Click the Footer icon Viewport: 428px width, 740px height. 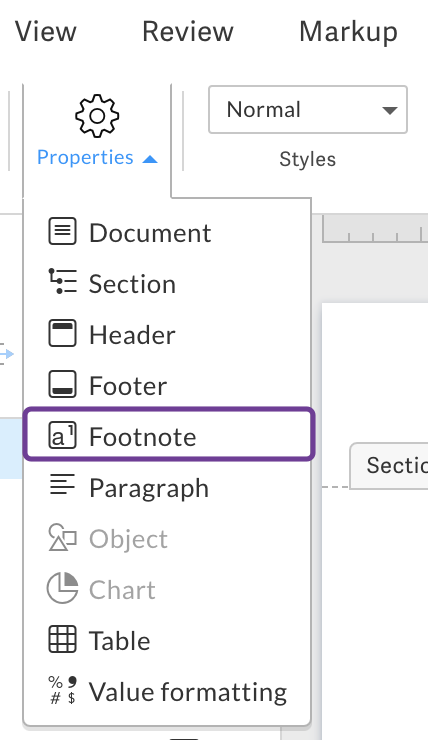pyautogui.click(x=62, y=384)
